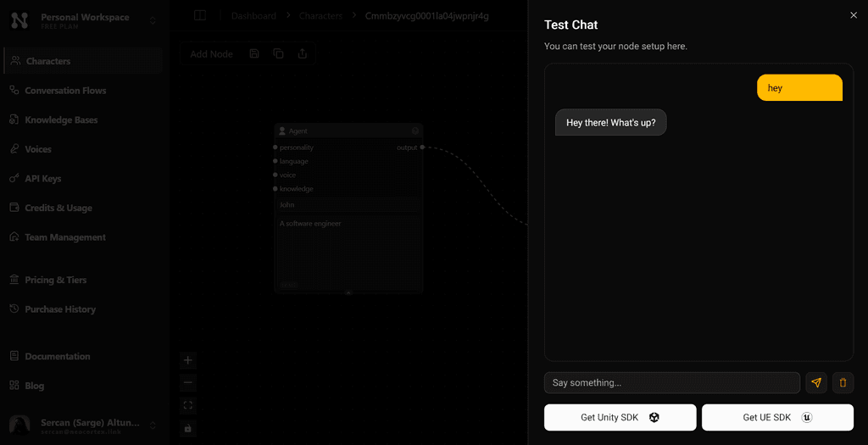Toggle the canvas lock
Image resolution: width=868 pixels, height=445 pixels.
point(187,428)
